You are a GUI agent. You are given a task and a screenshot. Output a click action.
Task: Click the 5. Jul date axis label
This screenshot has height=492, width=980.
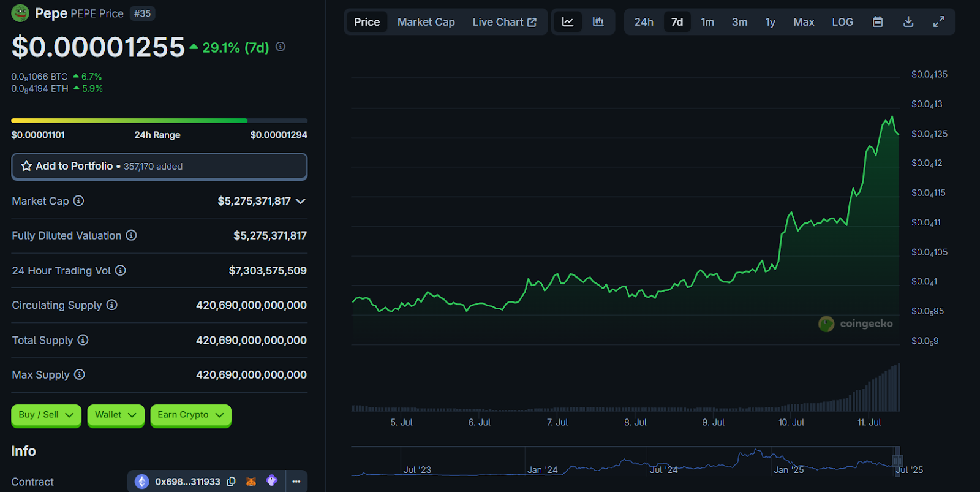[402, 422]
